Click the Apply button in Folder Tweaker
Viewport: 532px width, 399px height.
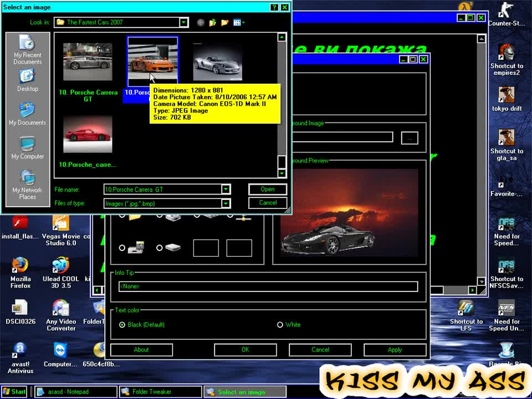tap(395, 350)
